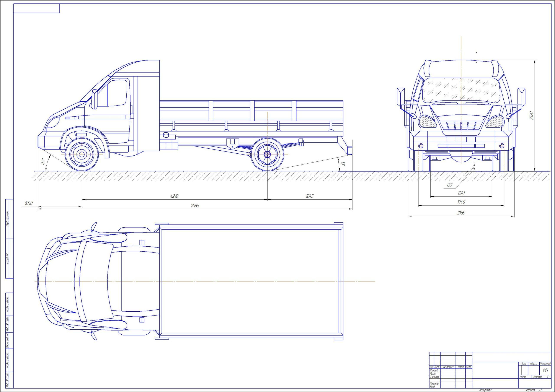Click the 7085 overall length dimension
The image size is (555, 392).
coord(195,206)
